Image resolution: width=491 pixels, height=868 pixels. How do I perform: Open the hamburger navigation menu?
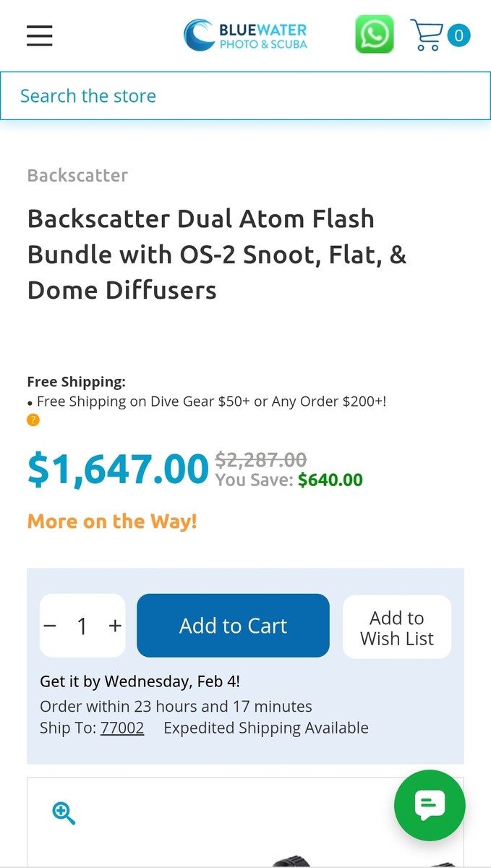pos(40,35)
